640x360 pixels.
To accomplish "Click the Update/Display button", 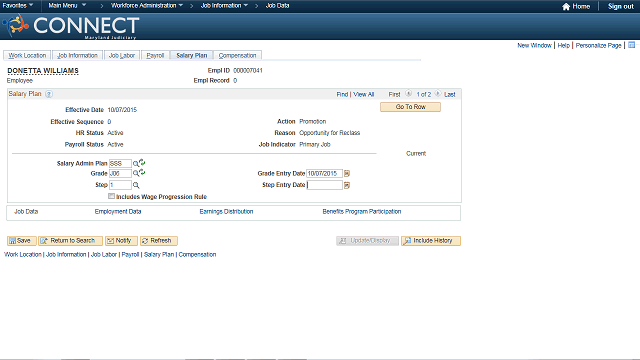I will point(367,241).
